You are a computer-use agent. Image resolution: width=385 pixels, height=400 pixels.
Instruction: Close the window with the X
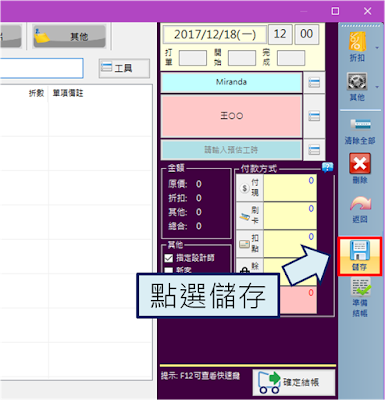point(367,11)
